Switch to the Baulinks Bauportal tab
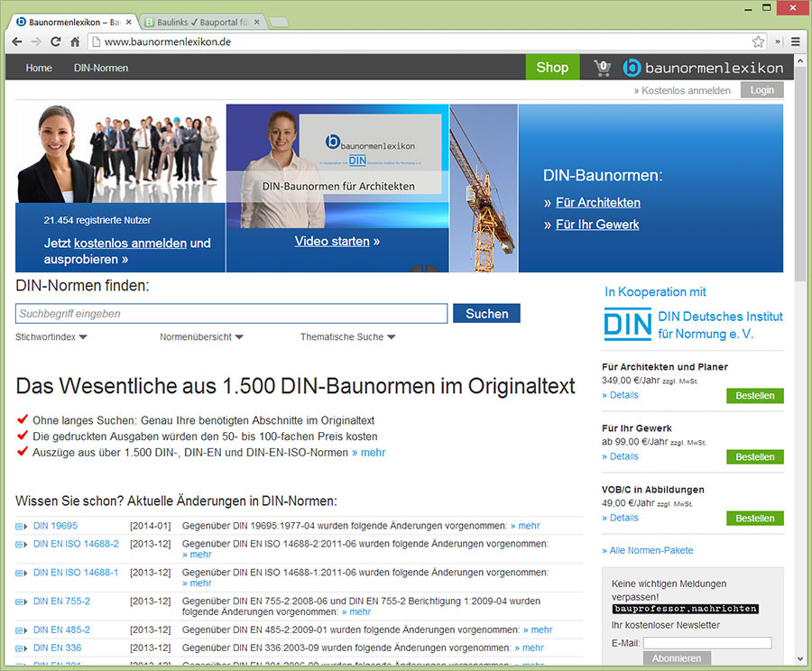 [x=204, y=23]
